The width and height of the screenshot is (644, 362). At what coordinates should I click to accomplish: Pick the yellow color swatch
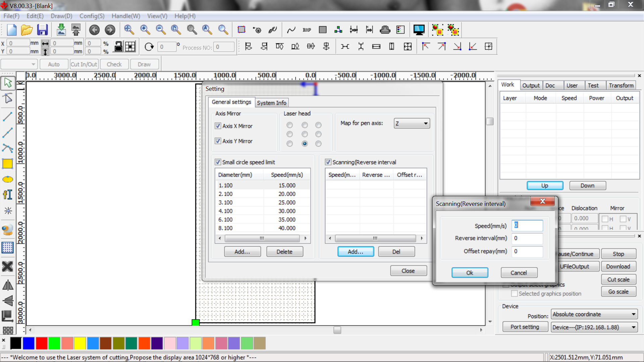80,343
